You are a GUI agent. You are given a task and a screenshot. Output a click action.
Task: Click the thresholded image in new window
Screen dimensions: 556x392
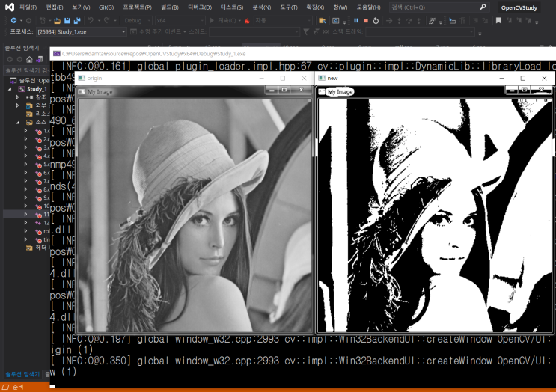435,215
